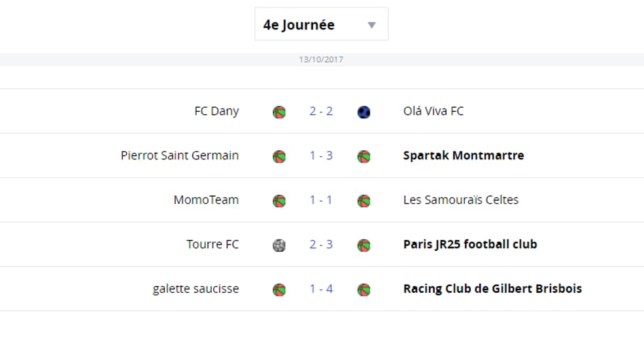
Task: Select the Spartak Montmartre team name
Action: click(464, 155)
